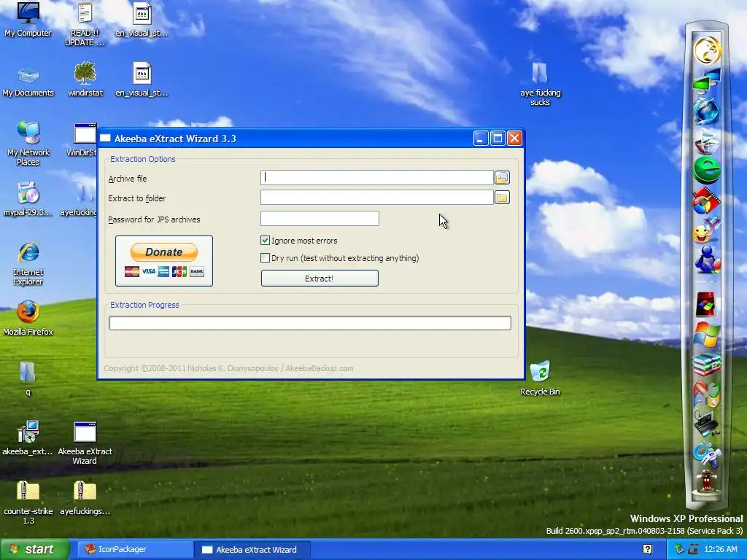
Task: Minimize the Akeeba eXtract Wizard window
Action: click(x=481, y=139)
